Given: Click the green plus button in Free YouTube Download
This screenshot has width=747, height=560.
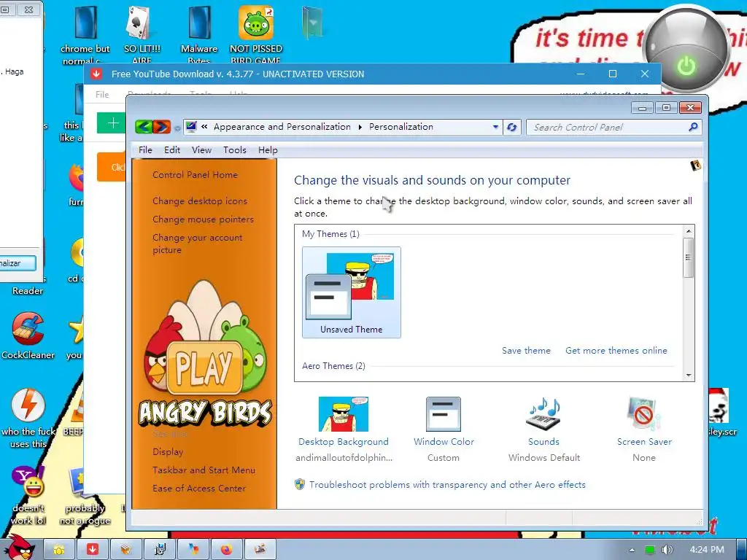Looking at the screenshot, I should 112,123.
